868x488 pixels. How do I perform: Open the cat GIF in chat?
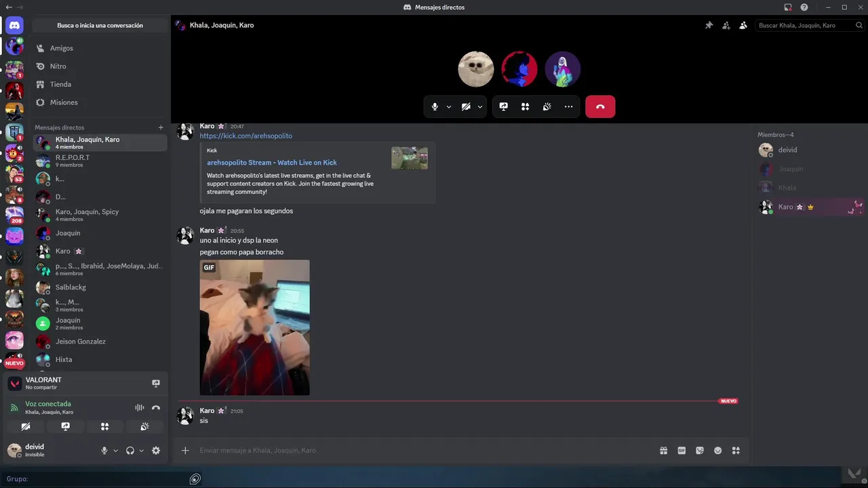click(x=254, y=327)
